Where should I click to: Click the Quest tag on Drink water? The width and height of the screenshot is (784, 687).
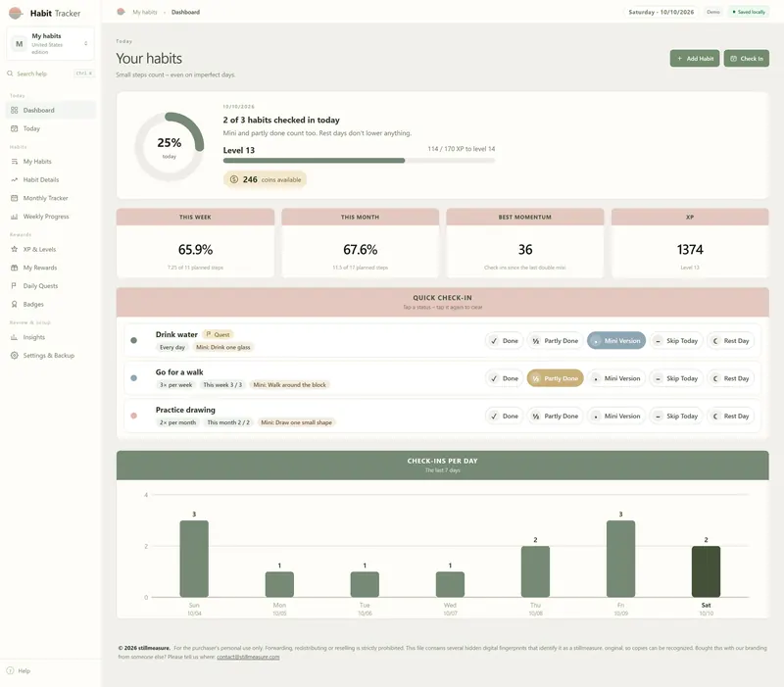click(218, 334)
